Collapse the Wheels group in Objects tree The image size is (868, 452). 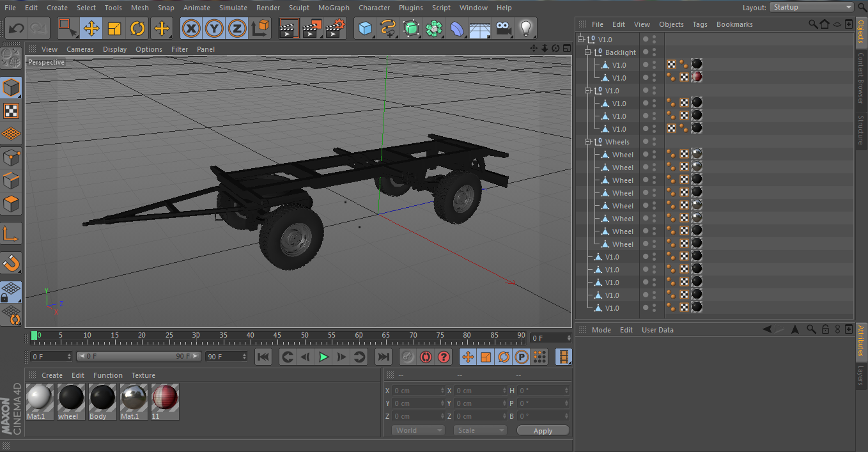click(x=588, y=142)
